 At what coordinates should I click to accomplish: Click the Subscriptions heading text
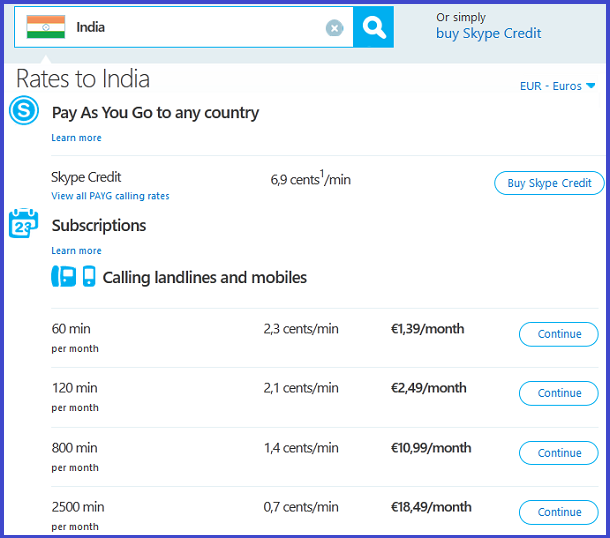pos(99,226)
